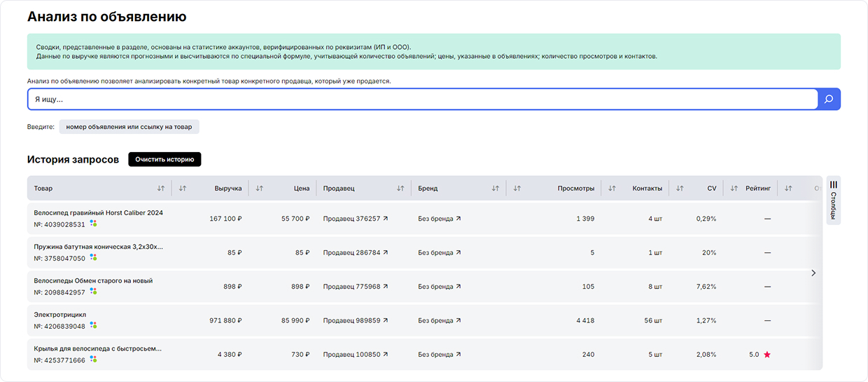Screen dimensions: 868x382
Task: Select the "номер объявления или ссылку" hint chip
Action: click(x=129, y=127)
